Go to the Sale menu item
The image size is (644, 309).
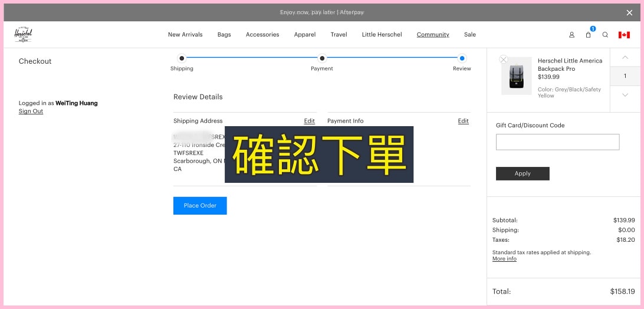(x=469, y=35)
